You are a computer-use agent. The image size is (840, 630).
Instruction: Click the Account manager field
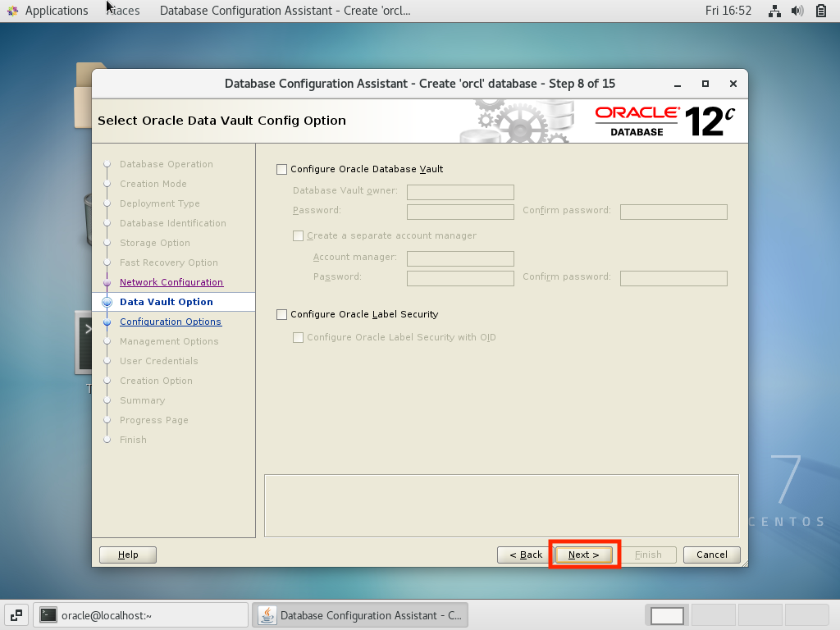tap(460, 258)
